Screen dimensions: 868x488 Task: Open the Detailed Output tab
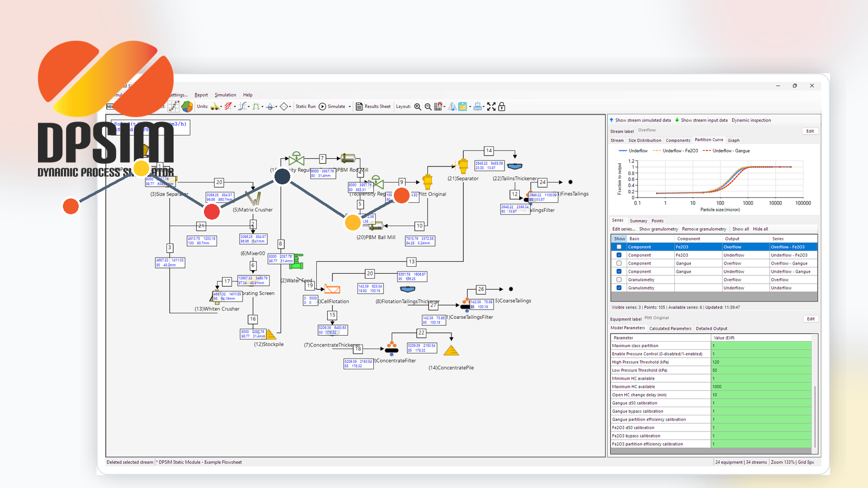tap(712, 329)
